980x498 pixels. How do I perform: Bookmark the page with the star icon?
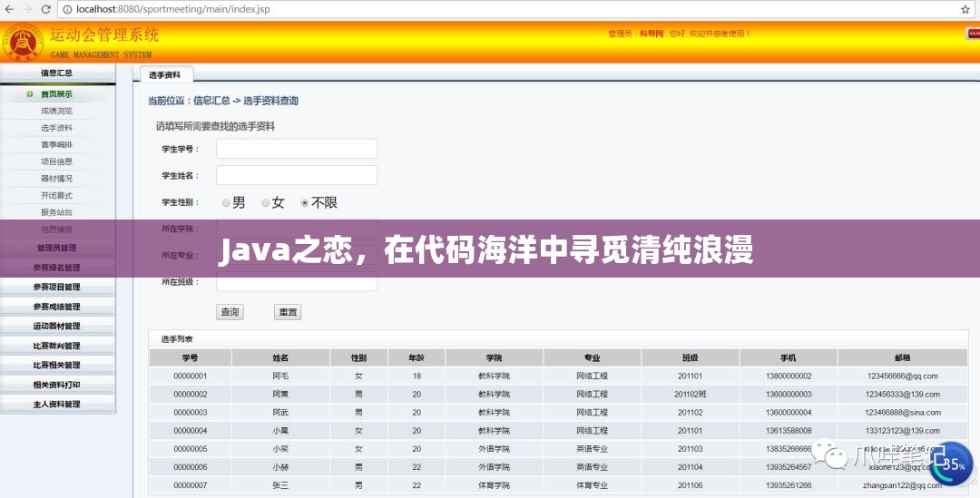(965, 9)
